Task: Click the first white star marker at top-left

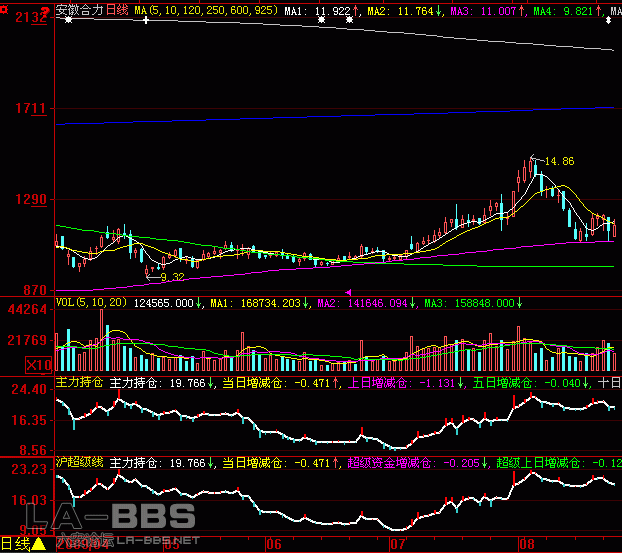Action: click(x=67, y=21)
